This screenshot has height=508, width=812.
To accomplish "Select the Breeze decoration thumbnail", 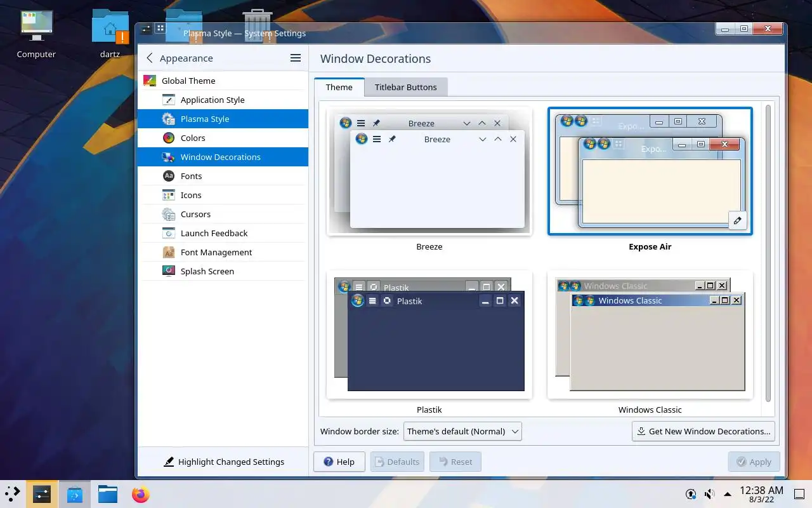I will (429, 171).
